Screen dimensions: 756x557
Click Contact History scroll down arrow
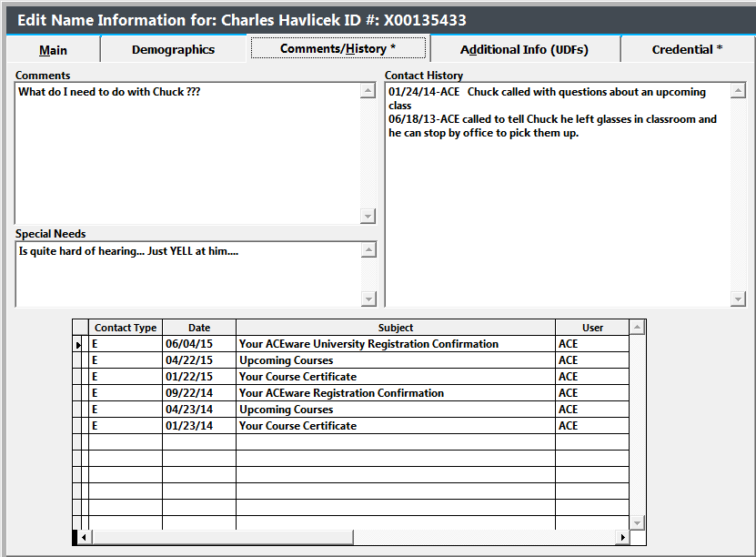tap(738, 299)
